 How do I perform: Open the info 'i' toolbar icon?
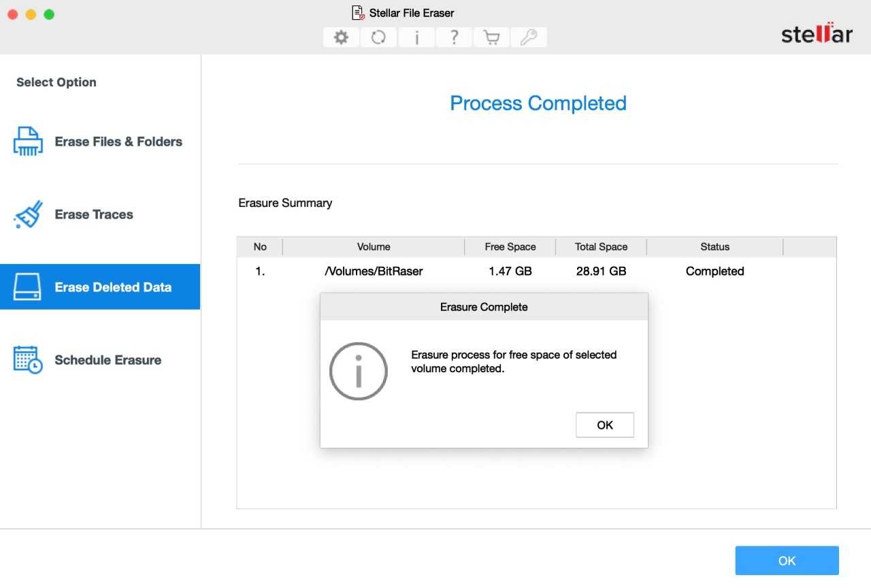coord(416,37)
